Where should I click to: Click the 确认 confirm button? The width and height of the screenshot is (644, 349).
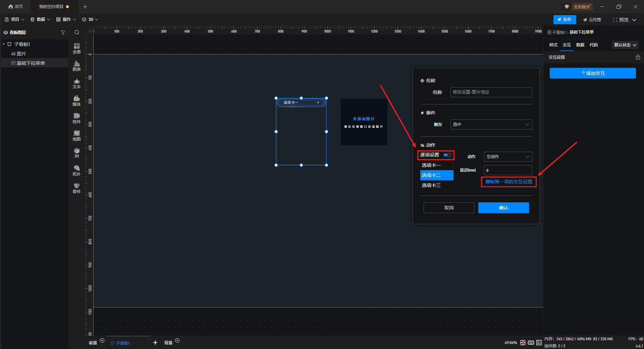point(503,208)
